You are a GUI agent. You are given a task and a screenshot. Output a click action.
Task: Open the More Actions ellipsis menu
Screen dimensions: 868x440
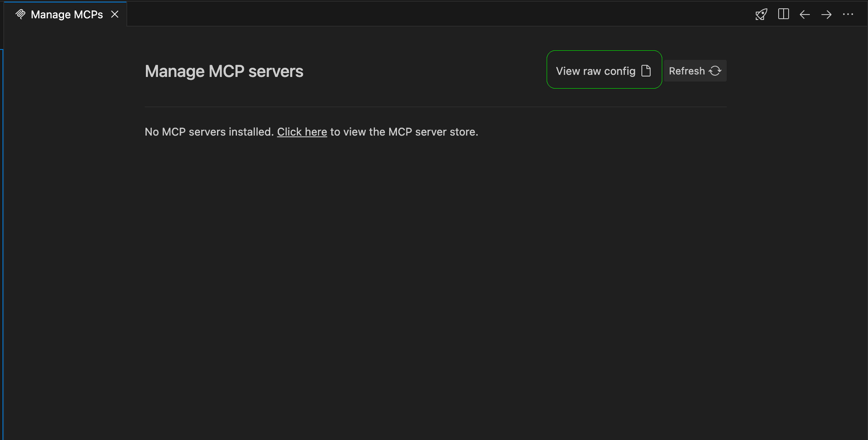848,15
